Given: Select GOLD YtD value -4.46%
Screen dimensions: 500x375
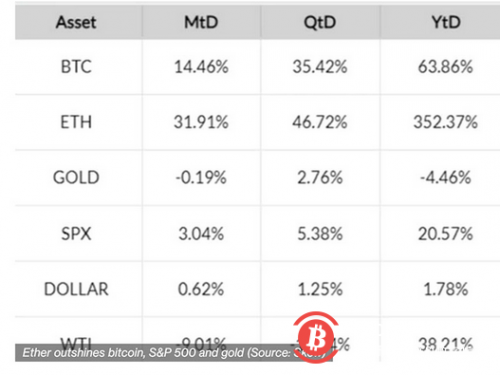Looking at the screenshot, I should pyautogui.click(x=446, y=177).
